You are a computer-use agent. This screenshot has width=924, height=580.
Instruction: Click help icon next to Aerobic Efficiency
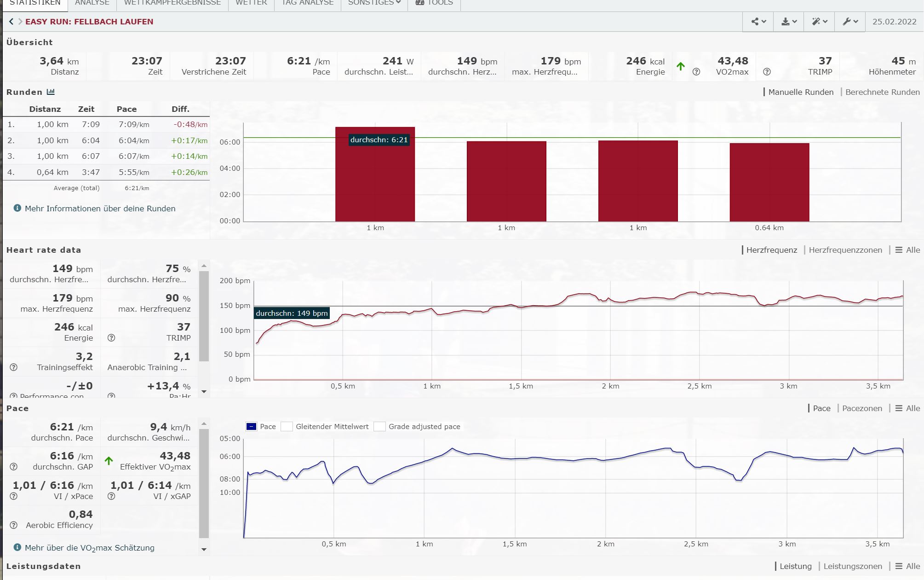coord(14,525)
